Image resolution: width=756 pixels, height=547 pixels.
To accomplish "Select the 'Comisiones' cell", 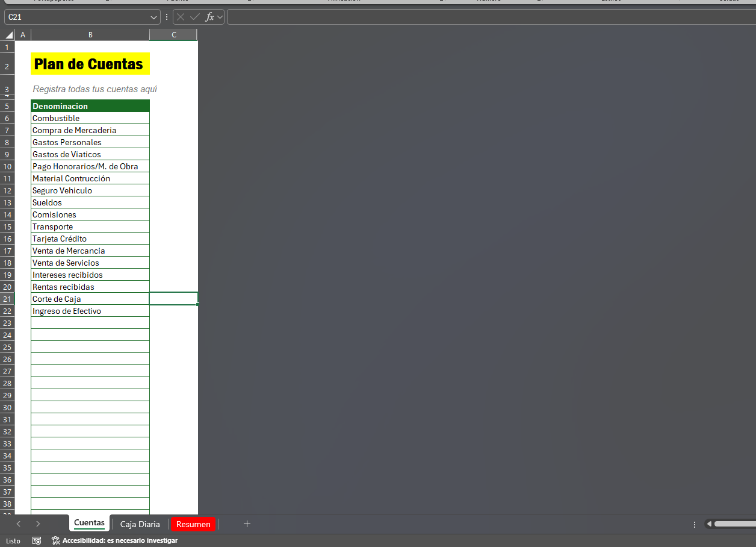I will (x=90, y=214).
